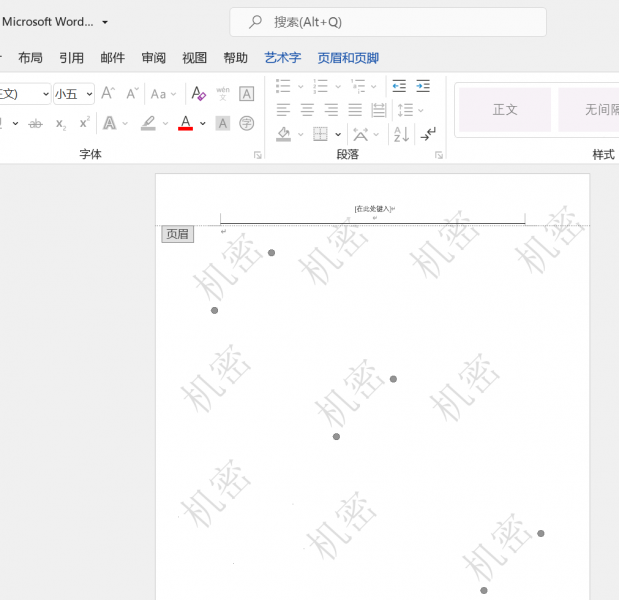Click the 页眉 header label

(178, 234)
